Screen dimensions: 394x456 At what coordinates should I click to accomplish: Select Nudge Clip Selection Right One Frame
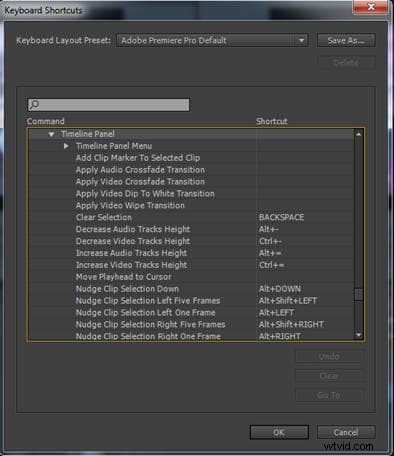click(x=148, y=336)
